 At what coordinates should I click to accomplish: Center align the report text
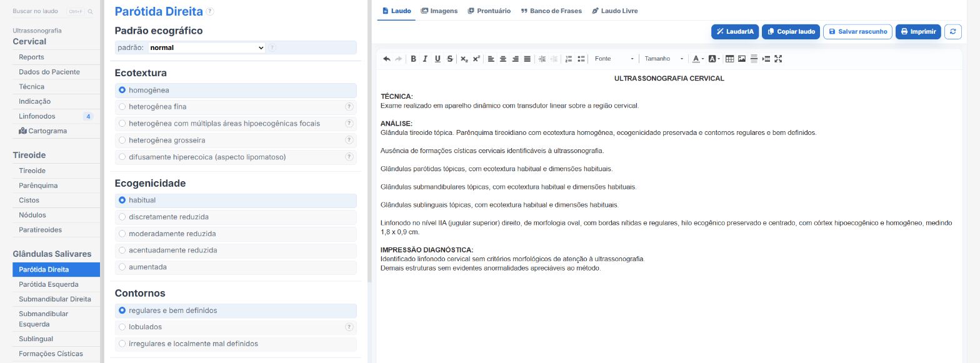[503, 59]
